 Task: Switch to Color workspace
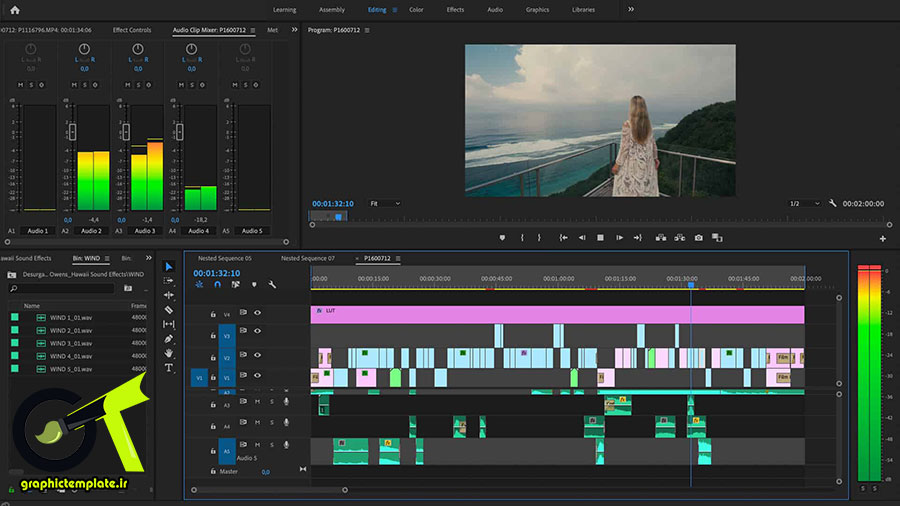(416, 10)
